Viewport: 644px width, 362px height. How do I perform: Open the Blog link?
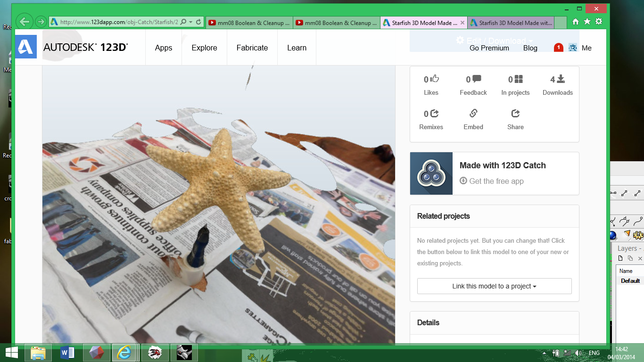tap(530, 48)
